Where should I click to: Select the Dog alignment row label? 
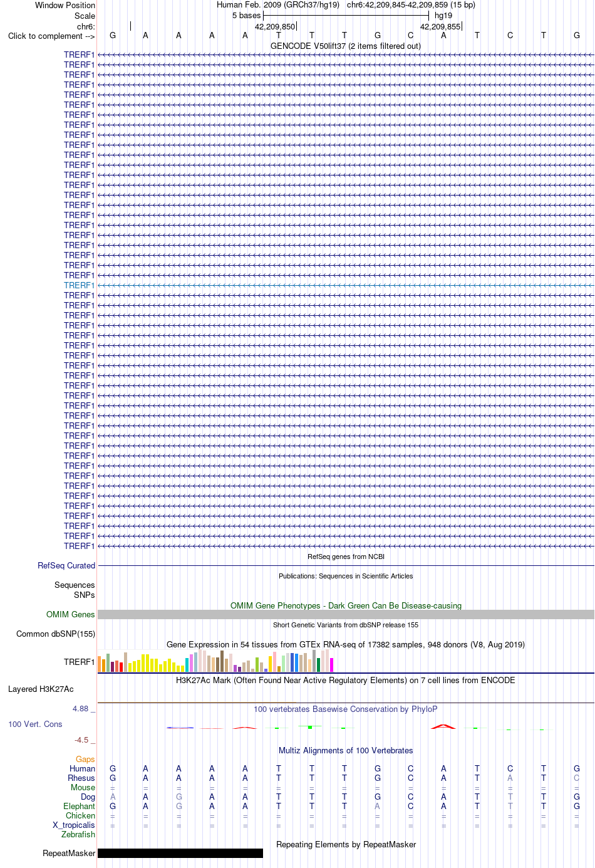coord(88,797)
